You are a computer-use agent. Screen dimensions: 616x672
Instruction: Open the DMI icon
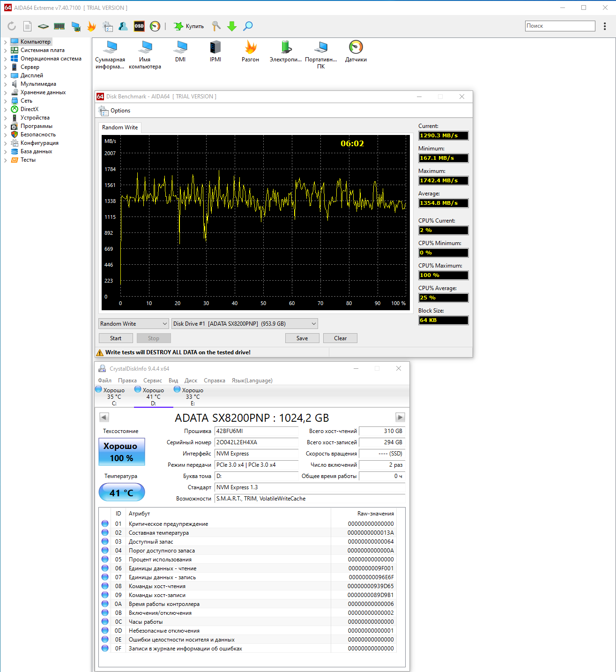coord(180,52)
